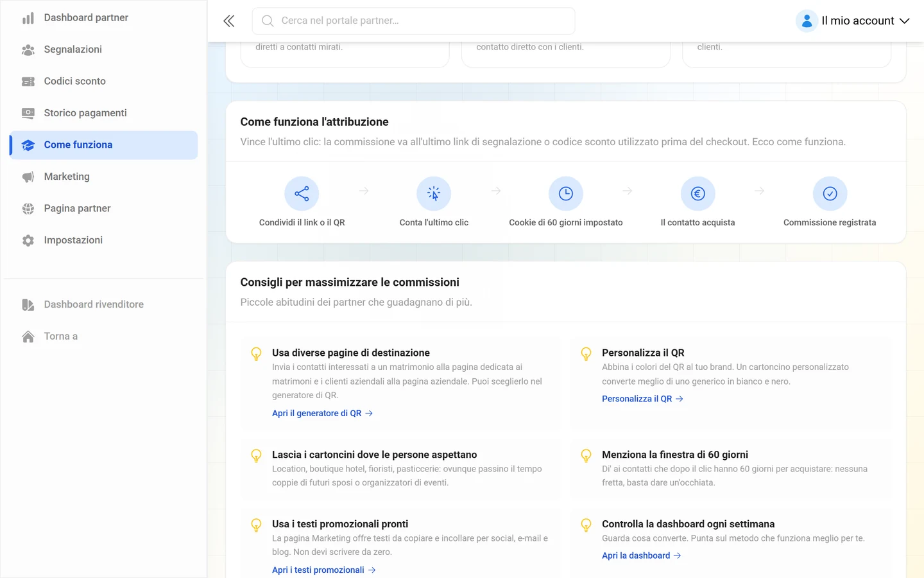Screen dimensions: 924x578
Task: Click the user avatar icon in the header
Action: pyautogui.click(x=807, y=21)
